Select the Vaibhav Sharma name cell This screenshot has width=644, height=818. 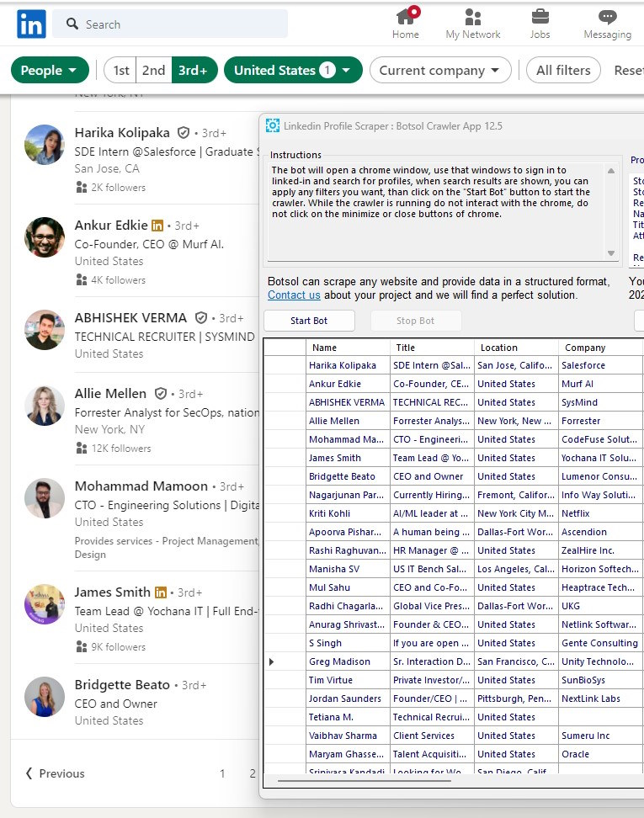tap(348, 736)
